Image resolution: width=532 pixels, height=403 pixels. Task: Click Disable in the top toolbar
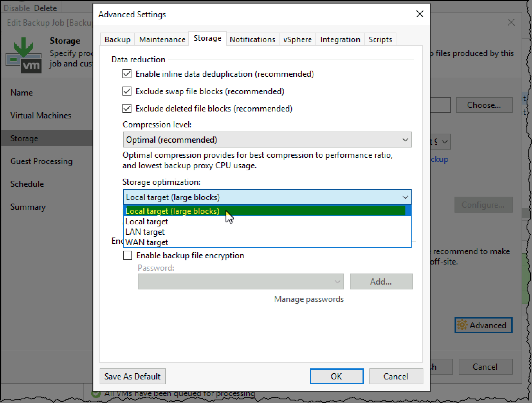(16, 8)
